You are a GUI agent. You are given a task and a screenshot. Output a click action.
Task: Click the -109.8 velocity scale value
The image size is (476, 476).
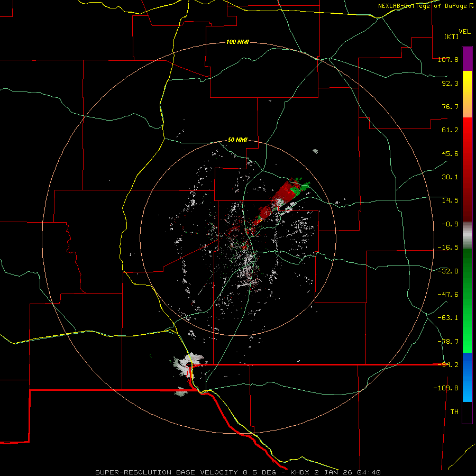(x=446, y=388)
